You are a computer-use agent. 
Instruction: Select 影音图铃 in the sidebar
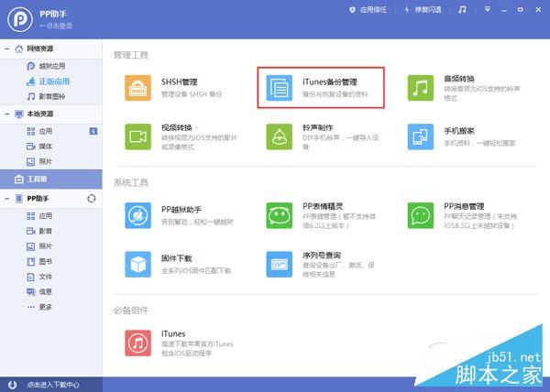tap(51, 96)
